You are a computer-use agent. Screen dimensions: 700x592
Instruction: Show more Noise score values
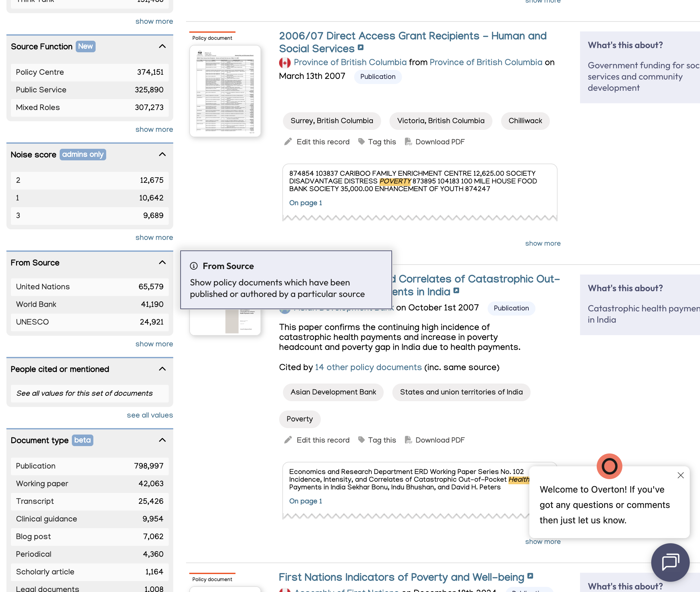pyautogui.click(x=154, y=237)
